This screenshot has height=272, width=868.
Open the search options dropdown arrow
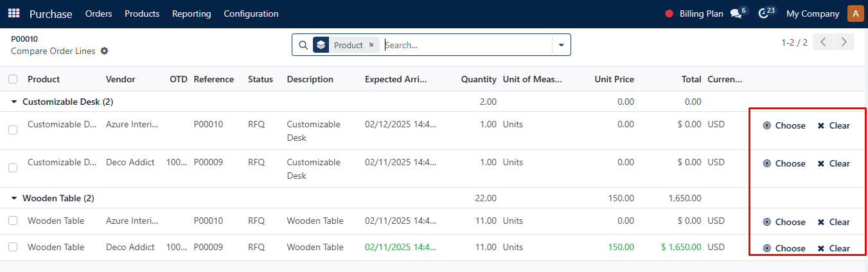click(562, 45)
